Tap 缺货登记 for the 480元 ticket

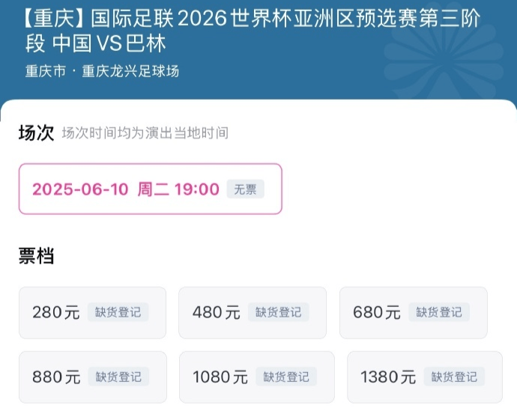(278, 312)
